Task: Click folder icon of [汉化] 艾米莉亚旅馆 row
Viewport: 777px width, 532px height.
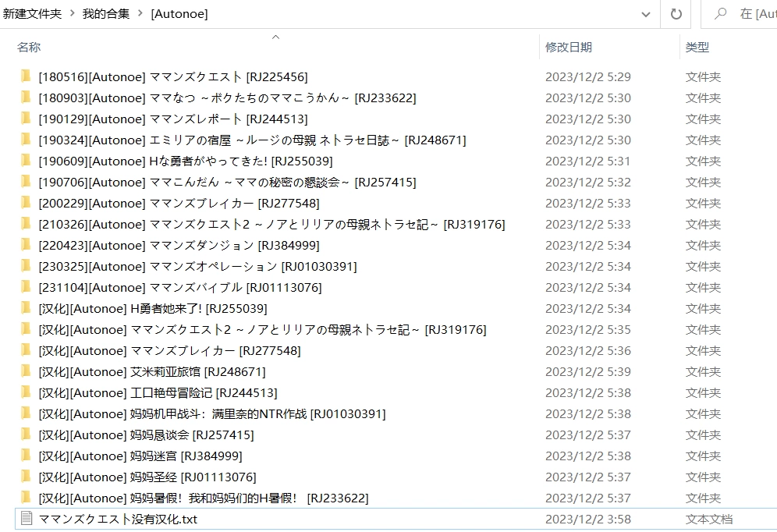Action: [26, 371]
